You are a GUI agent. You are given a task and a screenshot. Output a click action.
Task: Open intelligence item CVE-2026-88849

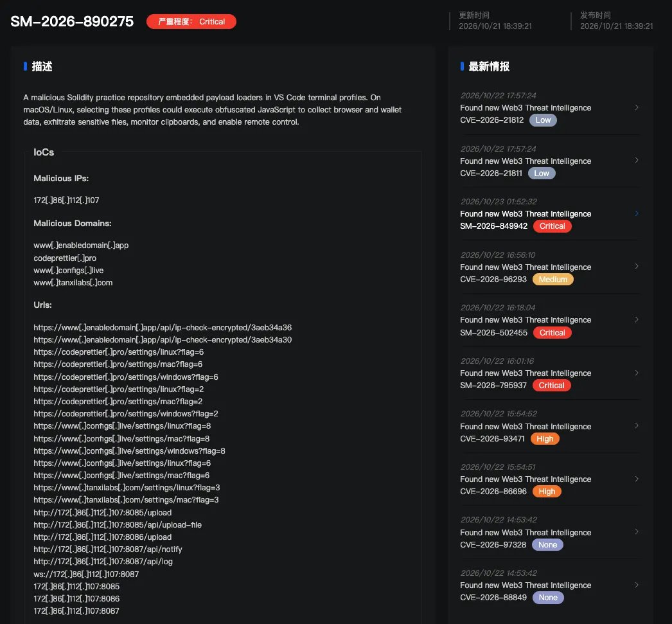(550, 585)
